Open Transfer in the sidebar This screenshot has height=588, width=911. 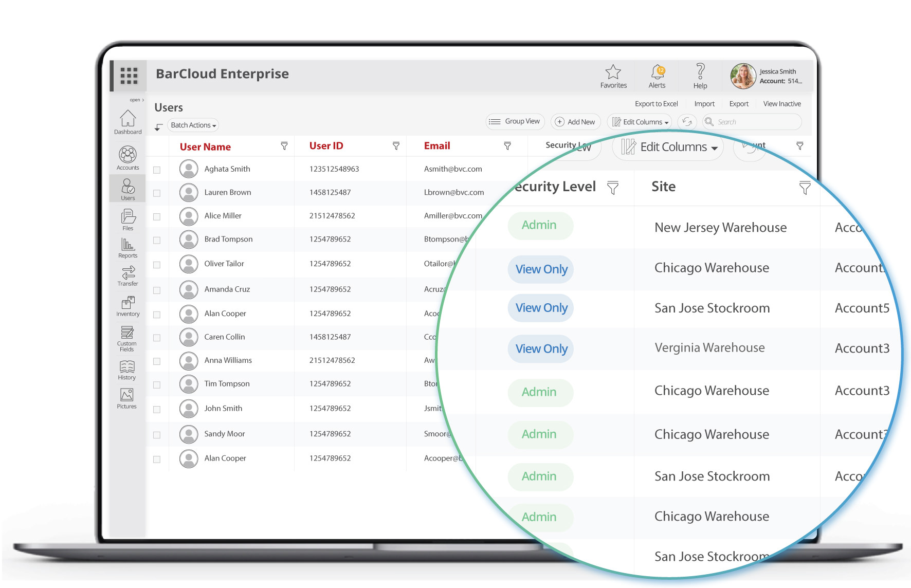[x=127, y=276]
